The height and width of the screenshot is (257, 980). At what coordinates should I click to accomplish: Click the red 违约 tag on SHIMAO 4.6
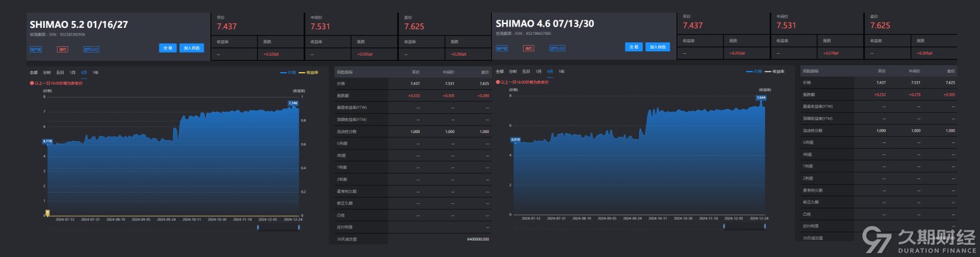click(x=528, y=47)
